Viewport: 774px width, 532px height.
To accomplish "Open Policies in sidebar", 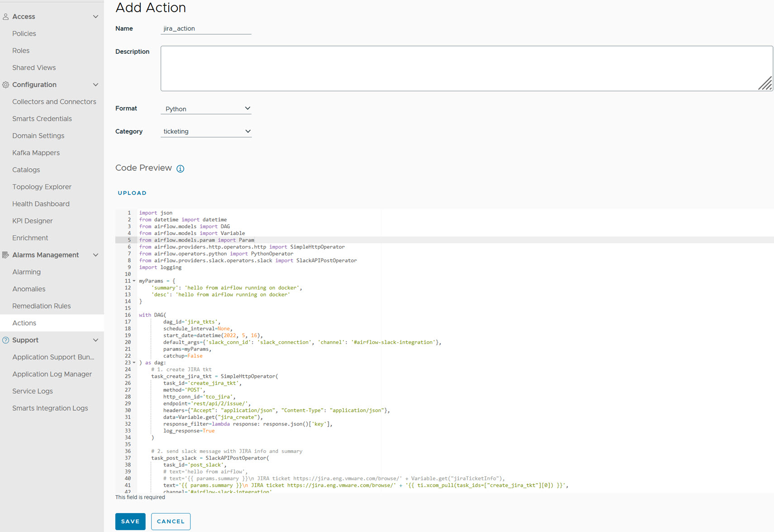I will (x=24, y=33).
